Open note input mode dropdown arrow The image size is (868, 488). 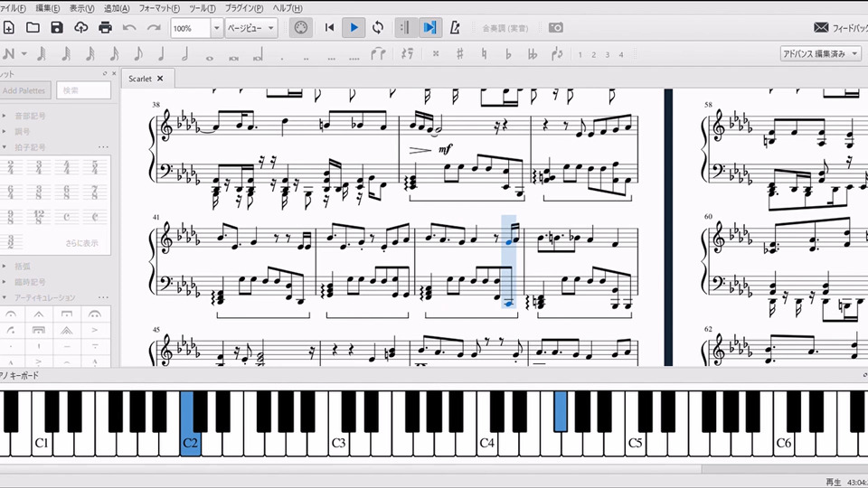coord(24,53)
